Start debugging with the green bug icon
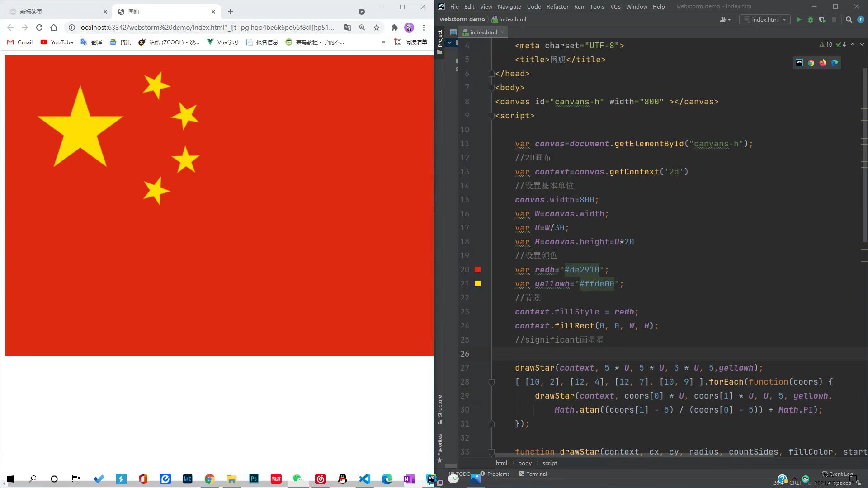868x488 pixels. [811, 19]
